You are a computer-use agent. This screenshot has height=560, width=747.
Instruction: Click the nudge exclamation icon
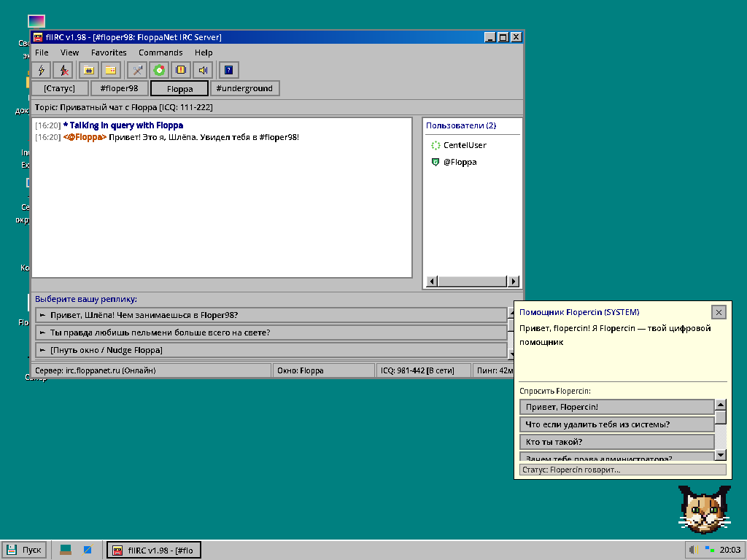tap(181, 71)
